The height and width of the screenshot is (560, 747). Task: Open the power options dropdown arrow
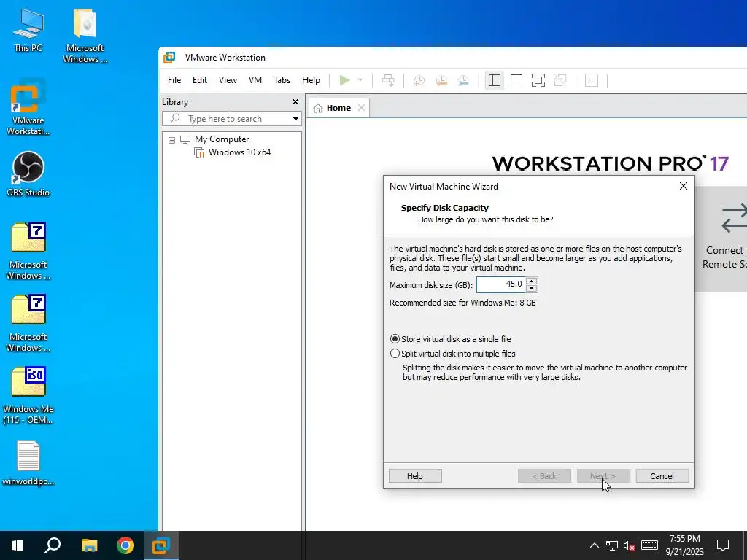(360, 80)
